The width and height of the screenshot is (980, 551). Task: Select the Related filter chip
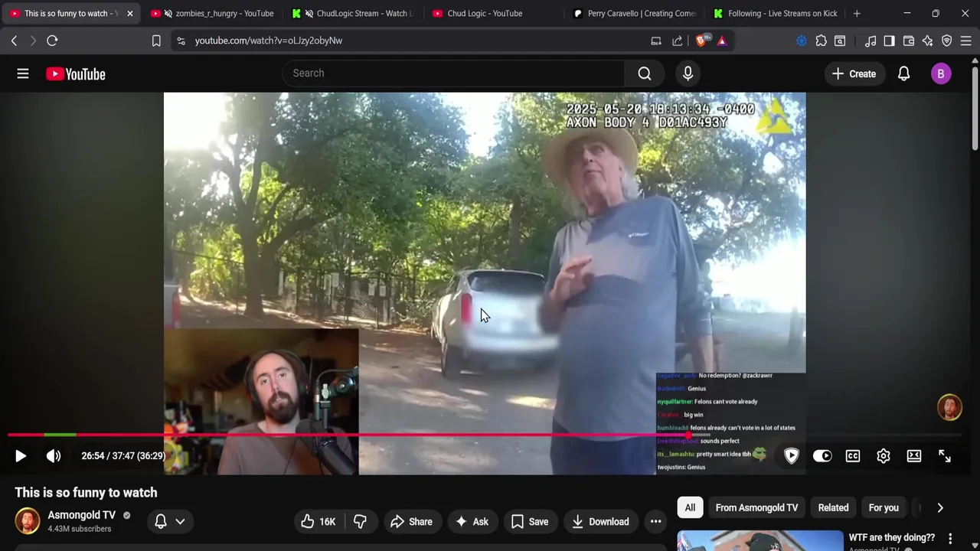coord(833,507)
